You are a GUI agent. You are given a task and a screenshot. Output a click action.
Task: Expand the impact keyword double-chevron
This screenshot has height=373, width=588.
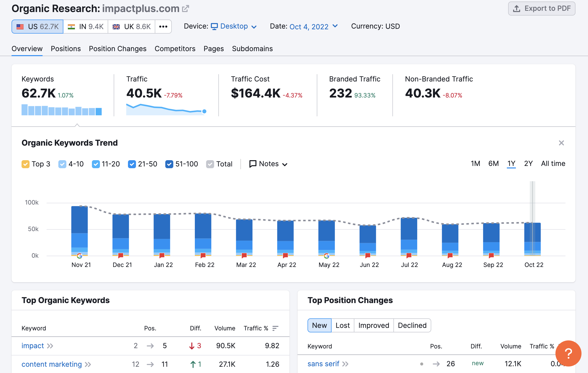[50, 346]
